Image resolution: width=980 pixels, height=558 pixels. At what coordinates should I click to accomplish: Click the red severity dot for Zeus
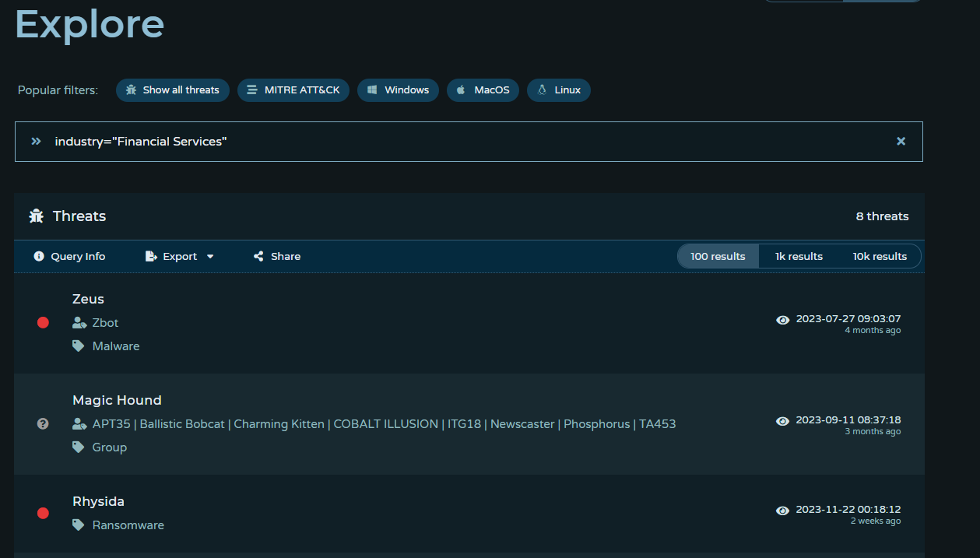pyautogui.click(x=43, y=323)
